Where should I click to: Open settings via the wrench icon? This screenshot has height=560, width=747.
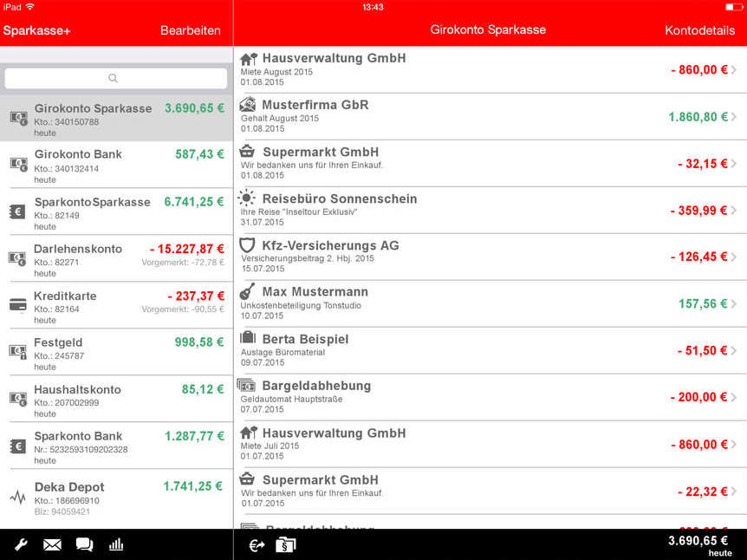point(21,544)
